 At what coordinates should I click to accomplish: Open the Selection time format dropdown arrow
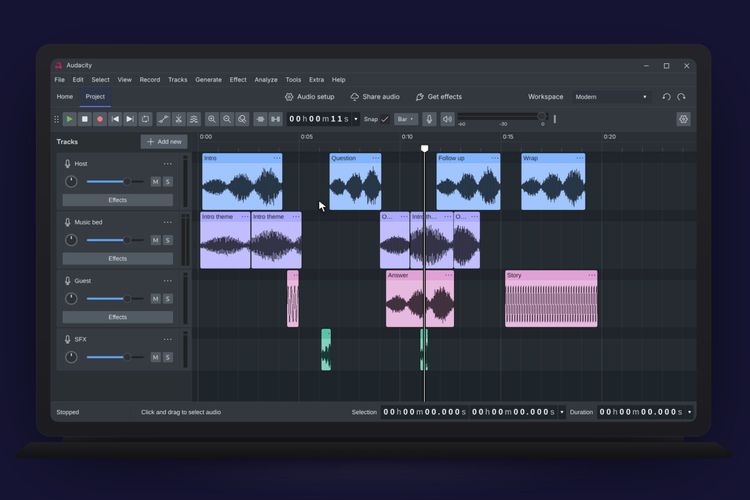562,412
